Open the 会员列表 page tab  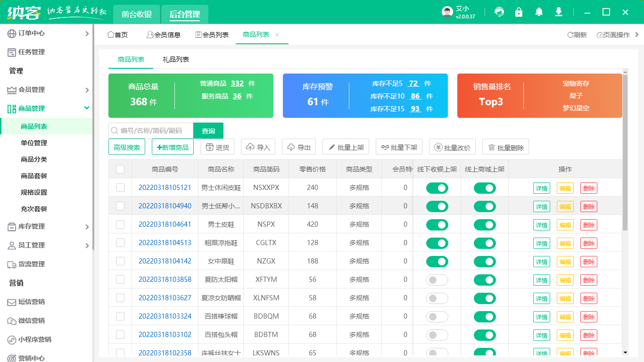(212, 35)
